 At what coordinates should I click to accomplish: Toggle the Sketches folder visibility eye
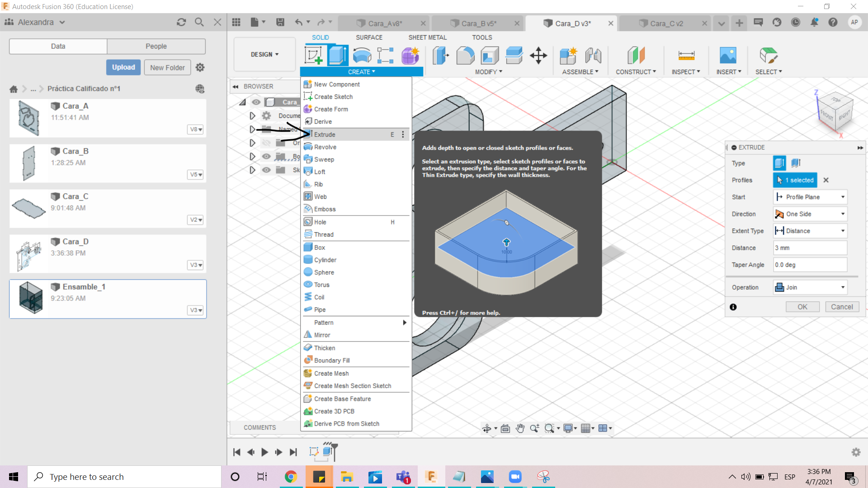266,170
